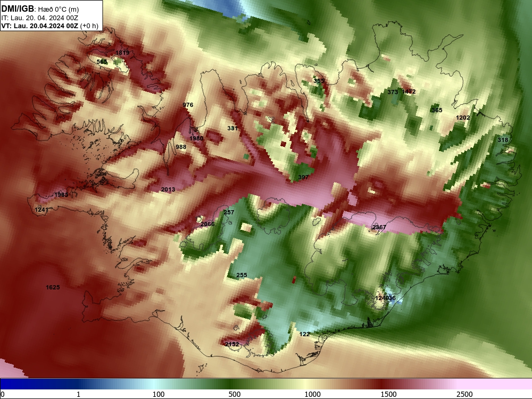Click the 1472 height label
The width and height of the screenshot is (532, 399).
click(x=409, y=92)
